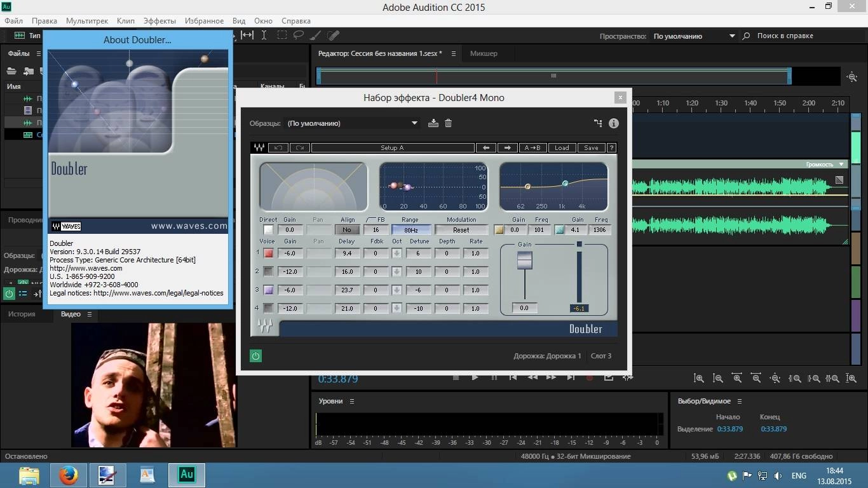Go to next preset with the right arrow

tap(507, 147)
